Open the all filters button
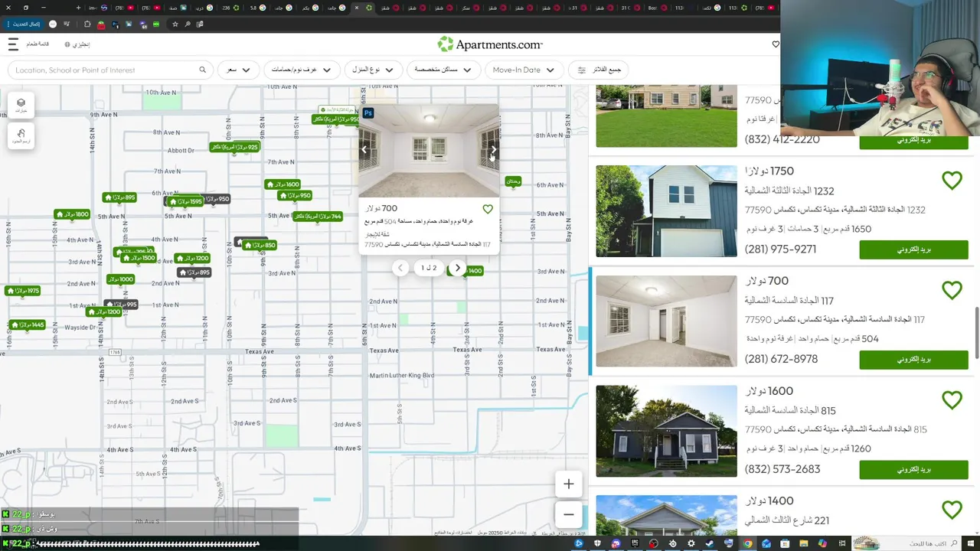980x551 pixels. [599, 70]
